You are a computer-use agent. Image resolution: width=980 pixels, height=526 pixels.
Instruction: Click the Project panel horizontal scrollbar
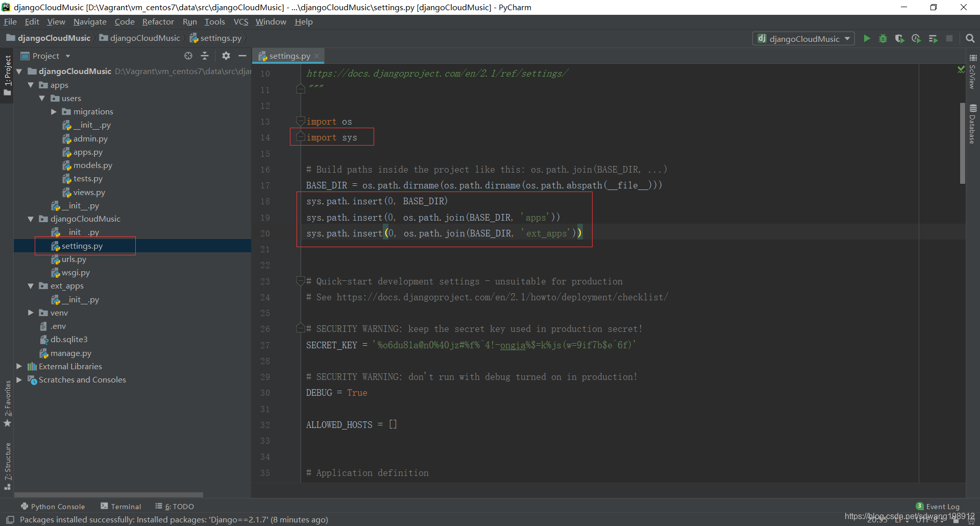point(109,494)
